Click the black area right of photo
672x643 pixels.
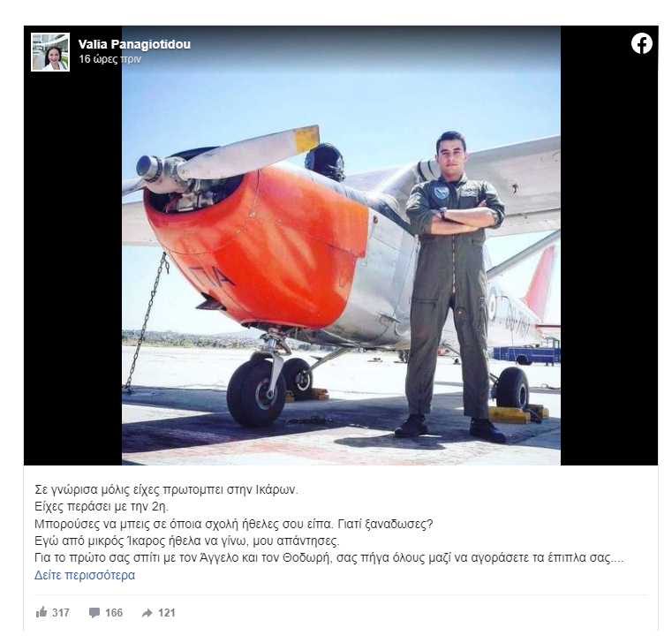(x=609, y=266)
